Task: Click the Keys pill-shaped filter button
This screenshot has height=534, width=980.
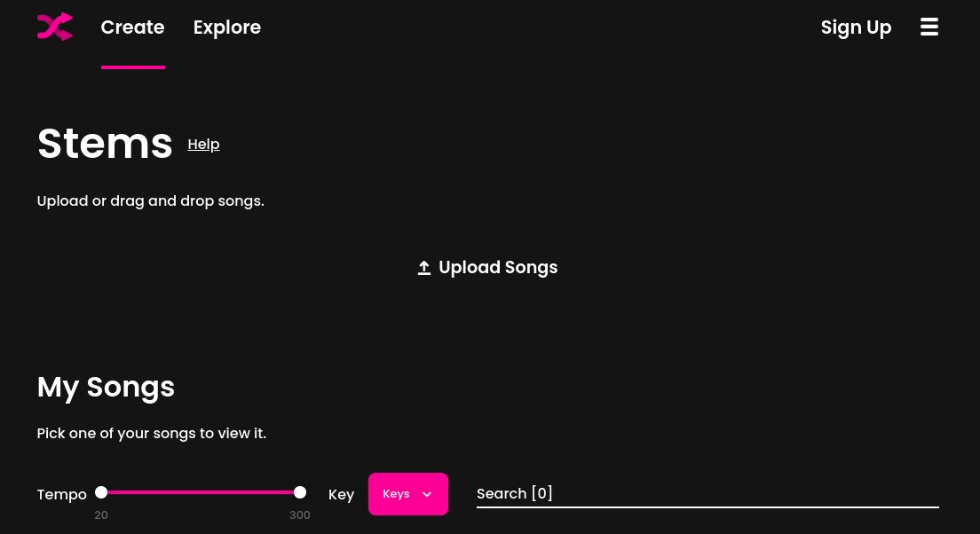Action: [407, 494]
